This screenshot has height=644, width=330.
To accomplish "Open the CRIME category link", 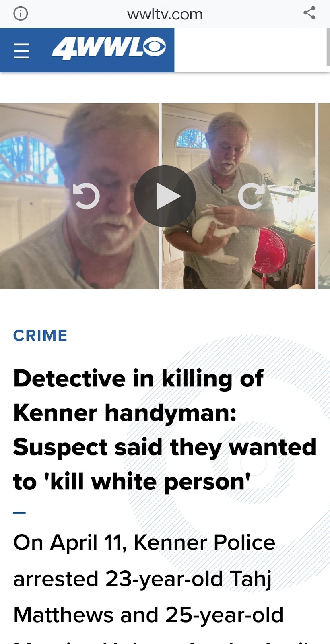I will 40,335.
